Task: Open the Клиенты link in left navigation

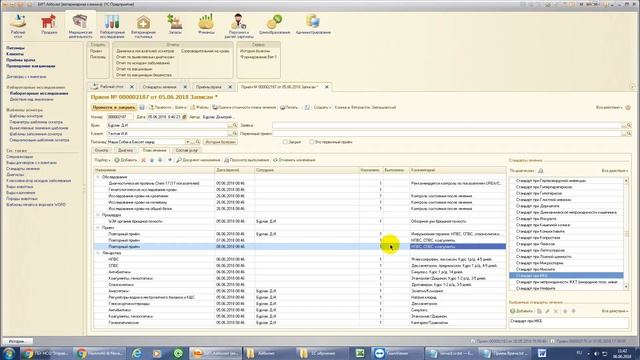Action: (x=15, y=54)
